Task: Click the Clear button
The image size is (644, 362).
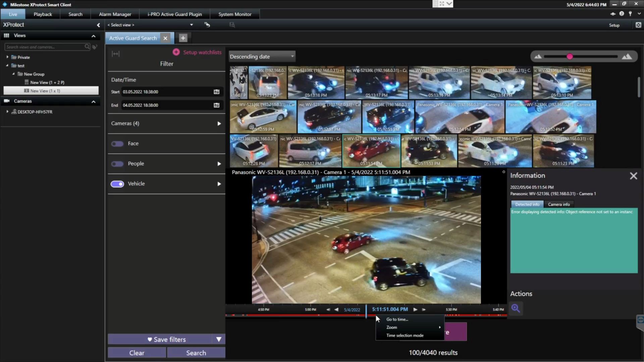Action: 137,353
